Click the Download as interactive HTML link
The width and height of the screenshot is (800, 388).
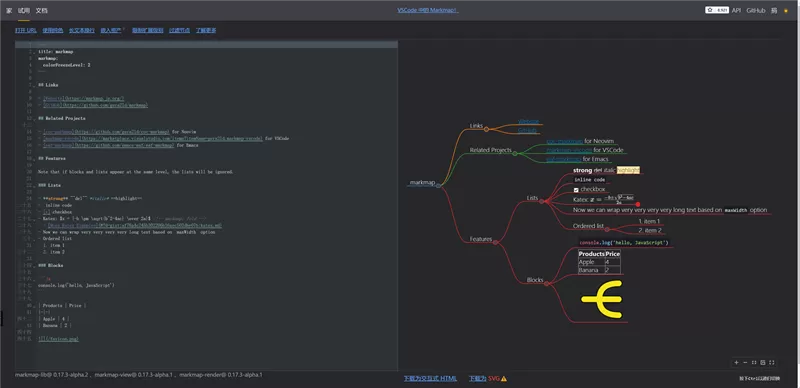(x=430, y=379)
